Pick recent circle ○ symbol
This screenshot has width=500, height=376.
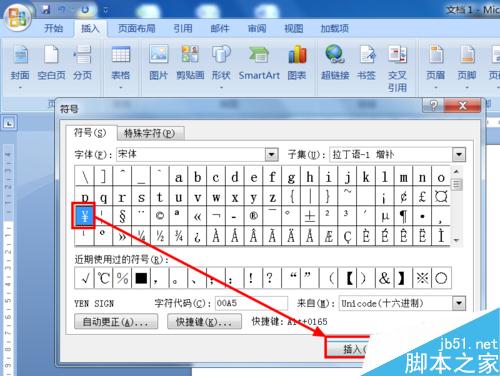tap(441, 278)
